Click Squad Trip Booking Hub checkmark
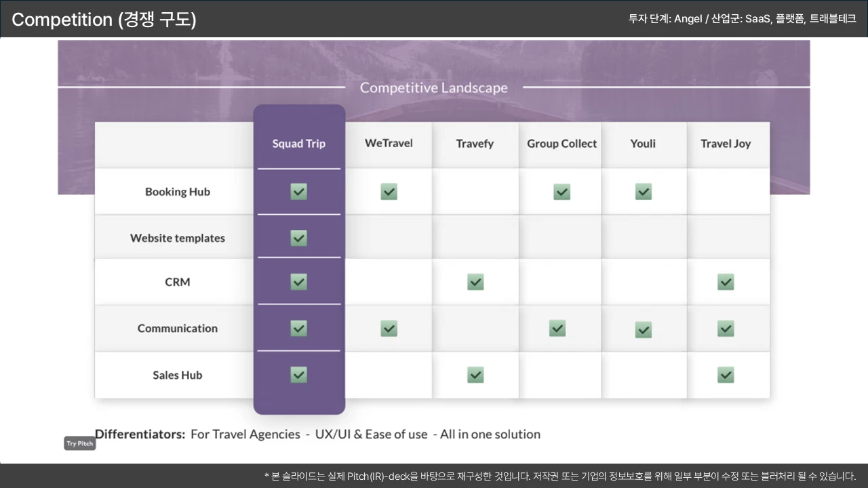868x488 pixels. pyautogui.click(x=298, y=192)
